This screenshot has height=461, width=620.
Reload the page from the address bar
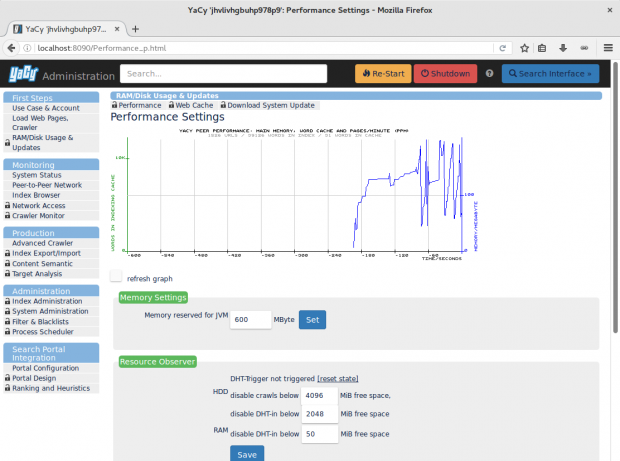click(x=501, y=47)
